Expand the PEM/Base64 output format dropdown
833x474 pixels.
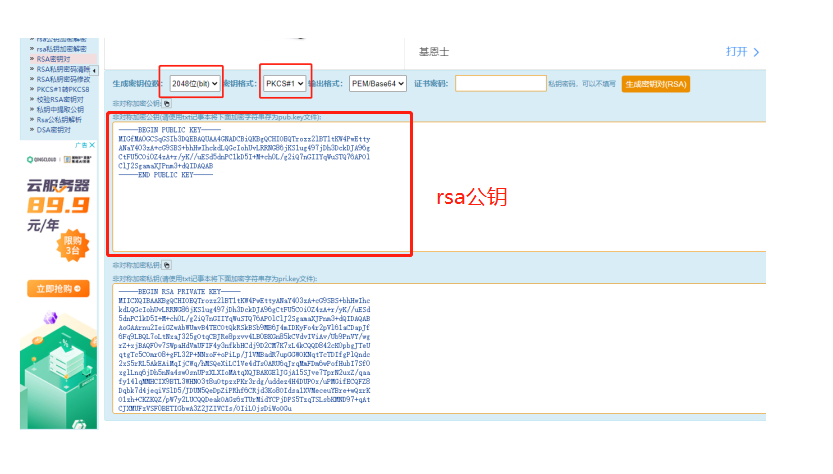click(377, 84)
